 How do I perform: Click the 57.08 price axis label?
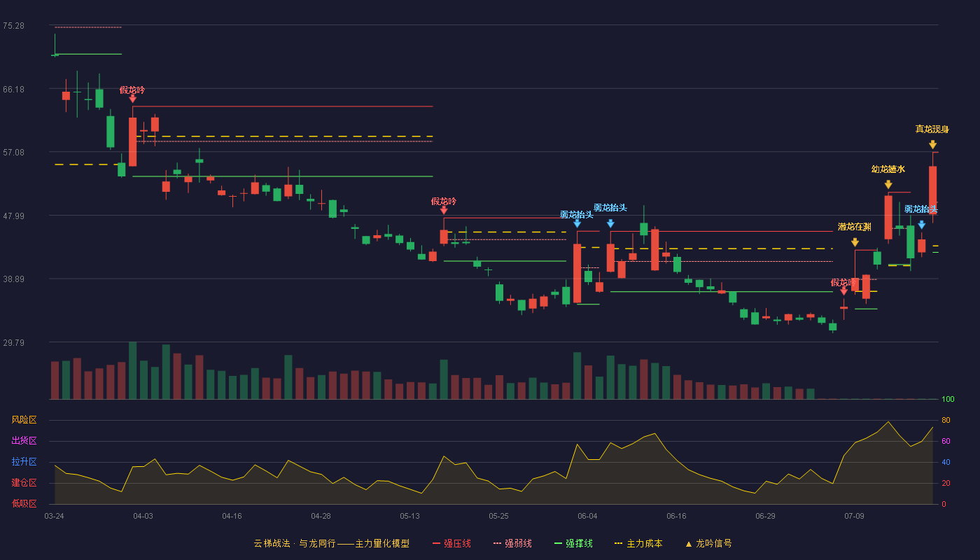(13, 153)
